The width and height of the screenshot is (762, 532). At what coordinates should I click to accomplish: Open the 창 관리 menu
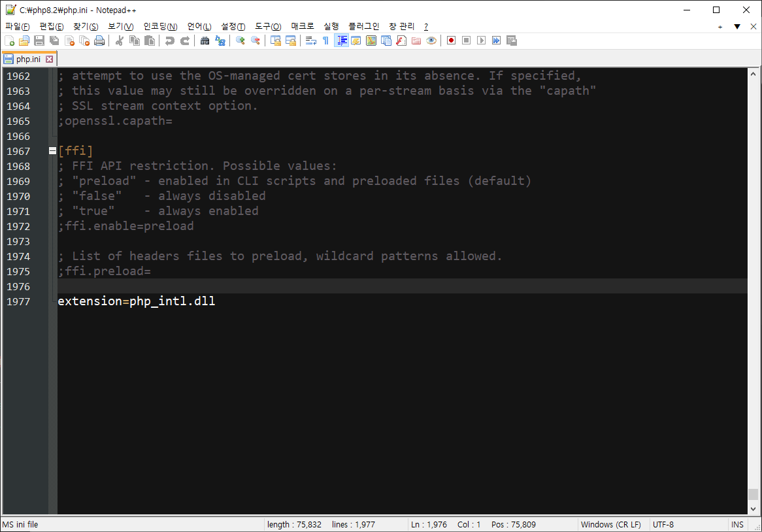coord(401,26)
